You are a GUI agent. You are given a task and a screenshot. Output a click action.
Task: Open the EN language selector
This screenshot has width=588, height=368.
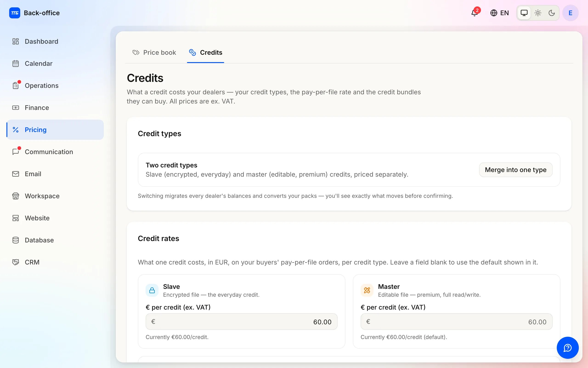(x=499, y=13)
